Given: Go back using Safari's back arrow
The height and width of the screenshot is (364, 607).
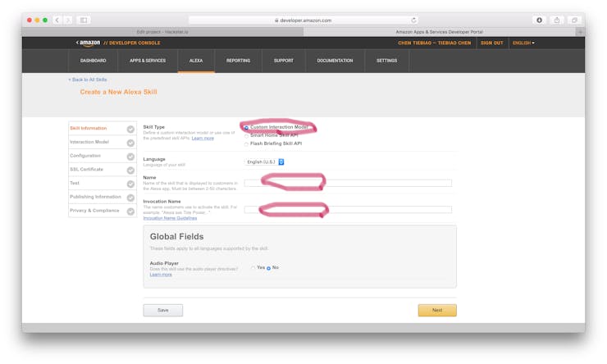Looking at the screenshot, I should [x=57, y=20].
